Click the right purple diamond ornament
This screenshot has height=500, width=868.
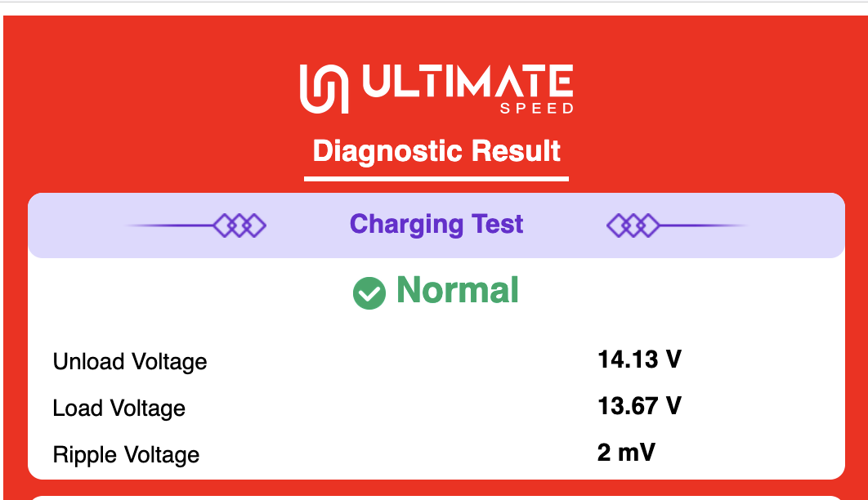click(633, 225)
